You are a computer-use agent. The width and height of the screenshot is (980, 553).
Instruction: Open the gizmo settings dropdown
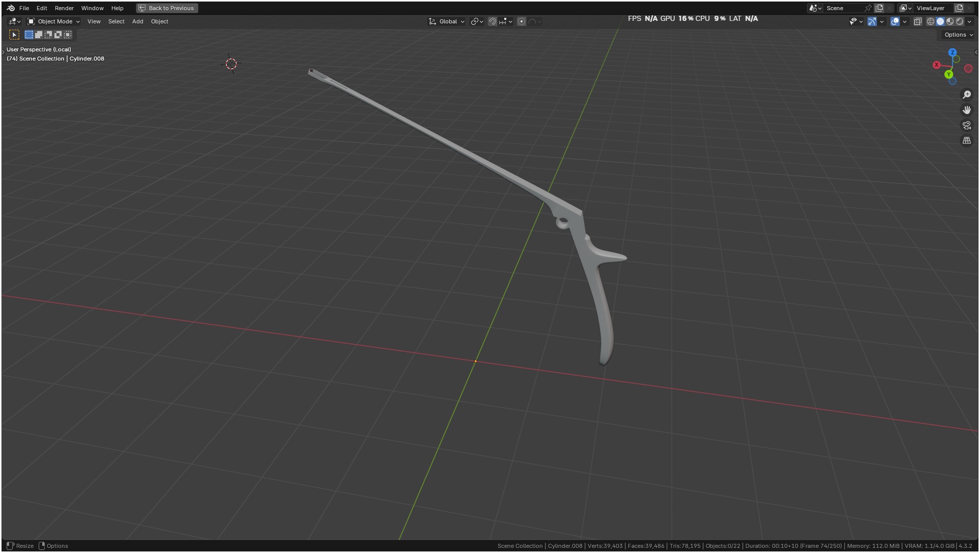(882, 21)
